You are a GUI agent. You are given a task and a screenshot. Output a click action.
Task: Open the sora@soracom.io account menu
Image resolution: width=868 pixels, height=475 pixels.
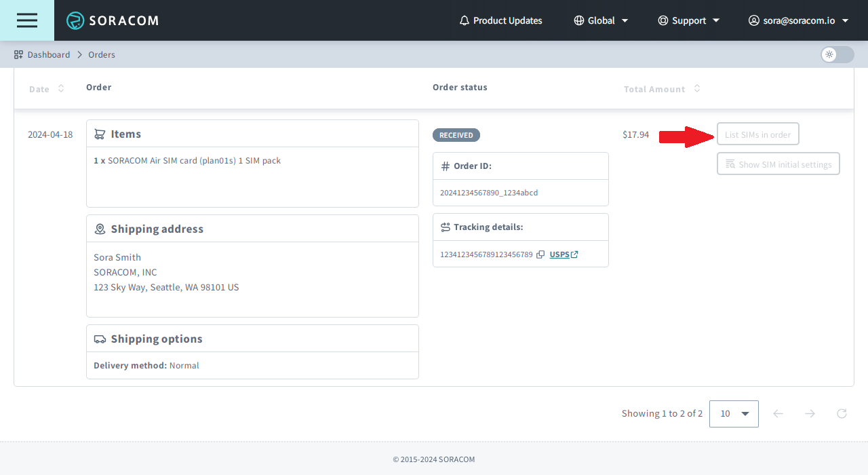tap(798, 20)
